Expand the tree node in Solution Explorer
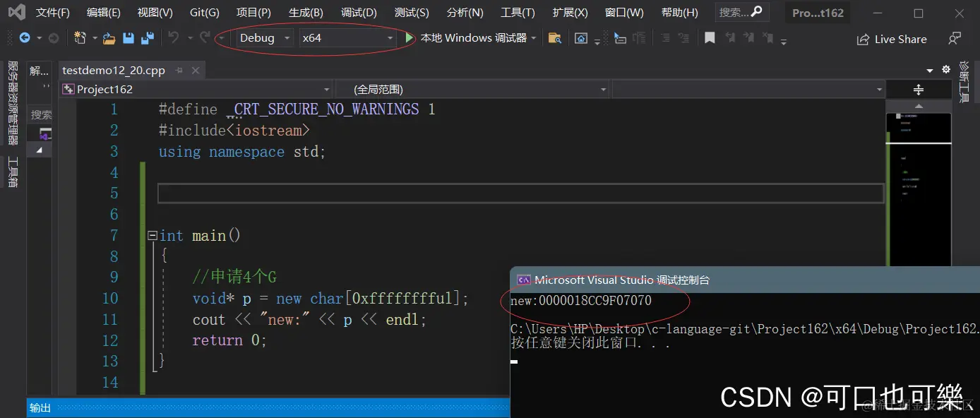980x418 pixels. [x=40, y=150]
